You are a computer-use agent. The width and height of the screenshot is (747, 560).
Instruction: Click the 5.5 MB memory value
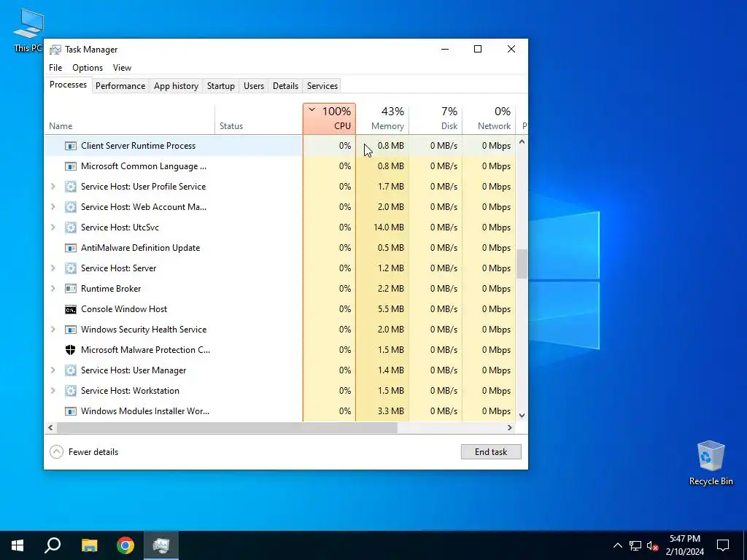pos(391,309)
